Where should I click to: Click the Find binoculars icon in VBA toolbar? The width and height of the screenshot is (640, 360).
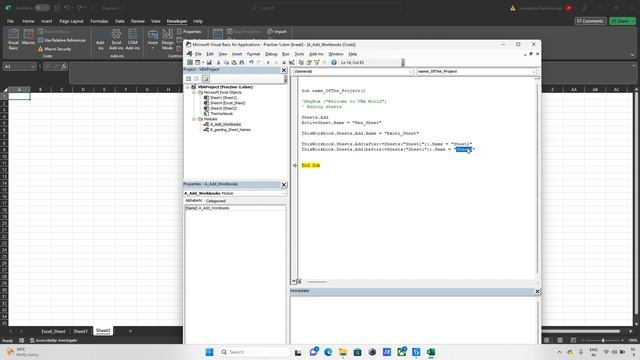pos(242,62)
